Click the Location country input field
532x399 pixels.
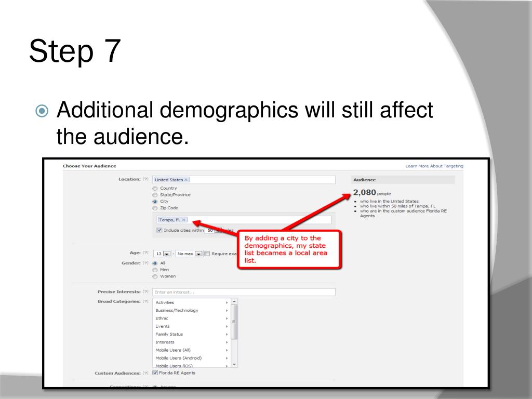click(x=244, y=180)
